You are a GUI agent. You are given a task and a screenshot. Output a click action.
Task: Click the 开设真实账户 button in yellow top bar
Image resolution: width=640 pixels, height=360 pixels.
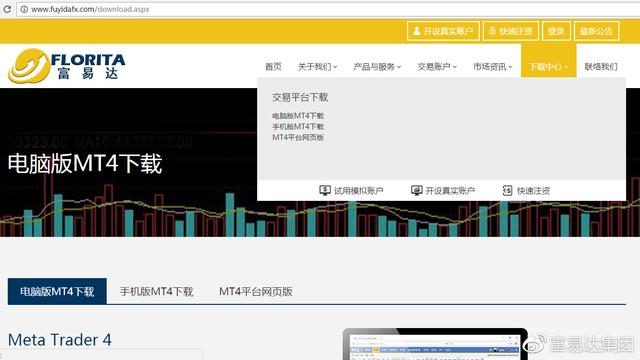click(x=443, y=31)
